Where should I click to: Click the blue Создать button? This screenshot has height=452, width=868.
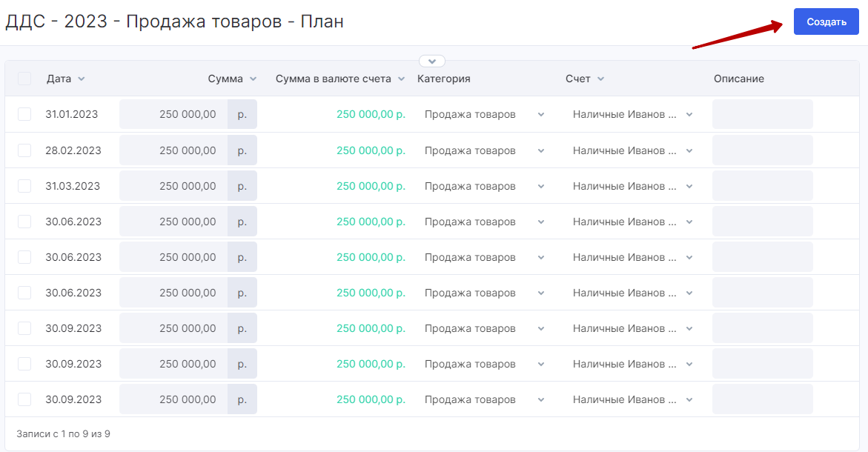click(x=826, y=21)
